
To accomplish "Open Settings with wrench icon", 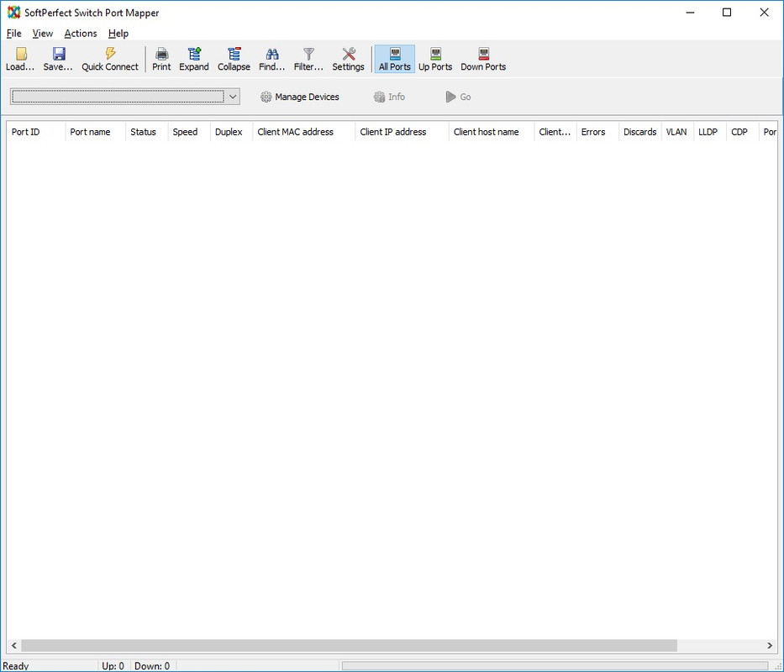I will pos(348,59).
